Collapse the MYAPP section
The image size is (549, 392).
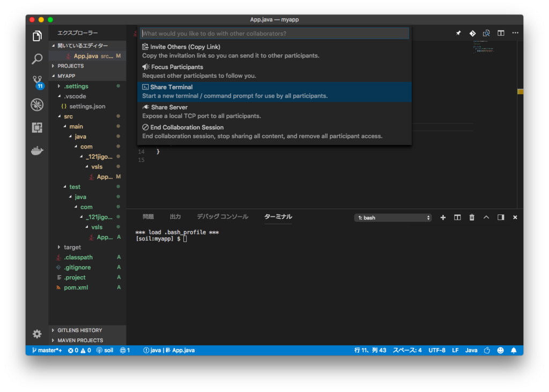point(87,76)
